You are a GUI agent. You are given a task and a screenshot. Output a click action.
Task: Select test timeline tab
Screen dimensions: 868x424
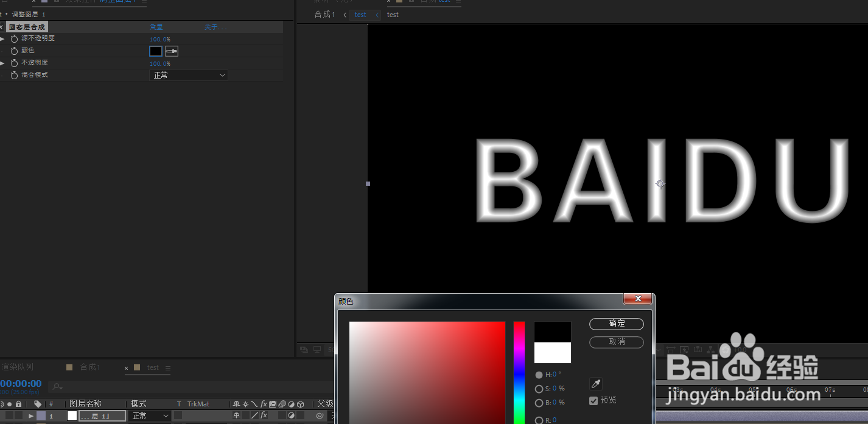[x=153, y=368]
